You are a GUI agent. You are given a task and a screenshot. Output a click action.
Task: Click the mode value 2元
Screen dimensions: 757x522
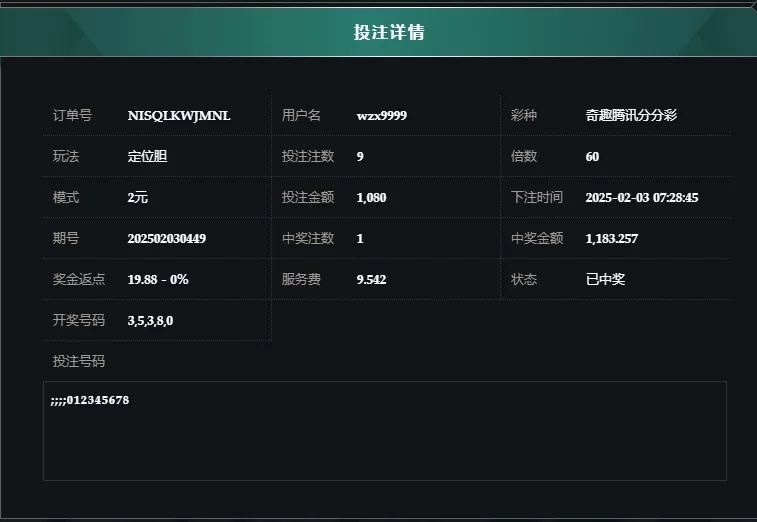[138, 198]
